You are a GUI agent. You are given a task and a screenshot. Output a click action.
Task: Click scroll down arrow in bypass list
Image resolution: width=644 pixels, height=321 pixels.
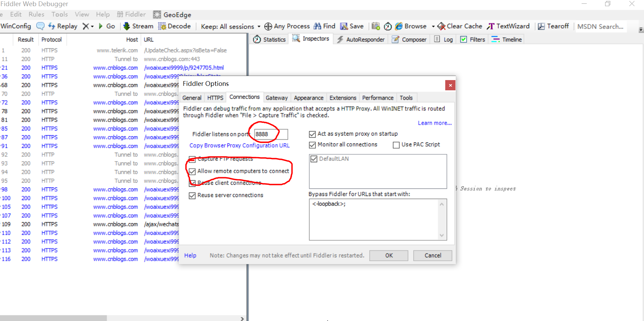coord(442,235)
